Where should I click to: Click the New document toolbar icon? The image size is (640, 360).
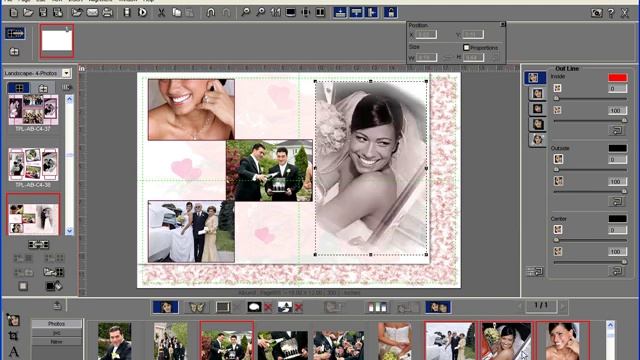(x=13, y=13)
